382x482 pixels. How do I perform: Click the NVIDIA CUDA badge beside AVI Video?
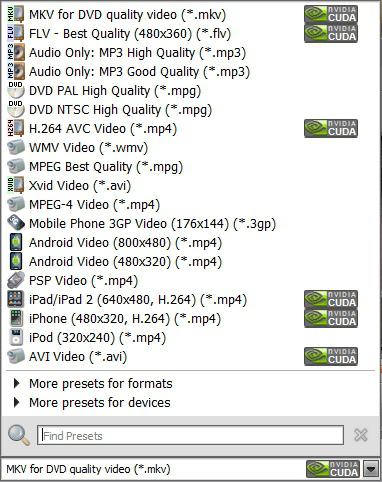(x=331, y=356)
